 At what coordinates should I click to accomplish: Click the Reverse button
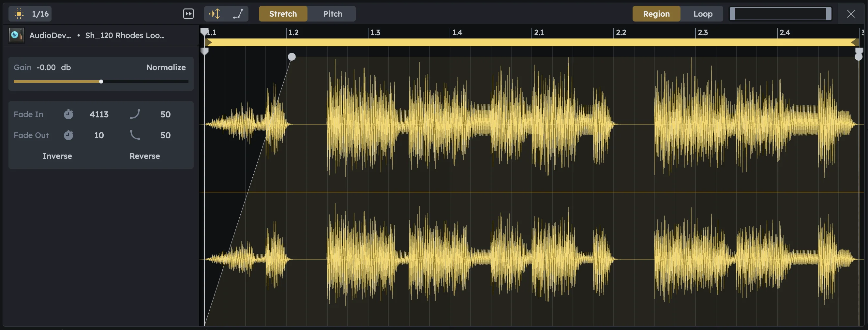tap(144, 156)
